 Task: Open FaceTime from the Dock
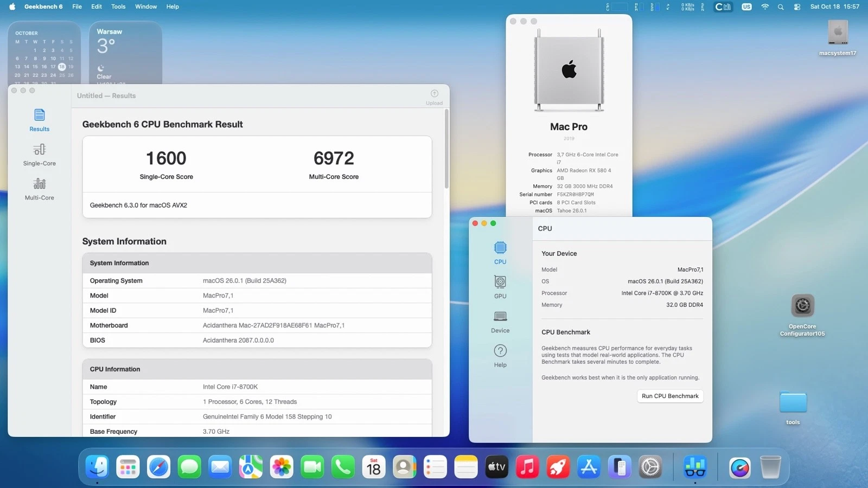pyautogui.click(x=312, y=467)
